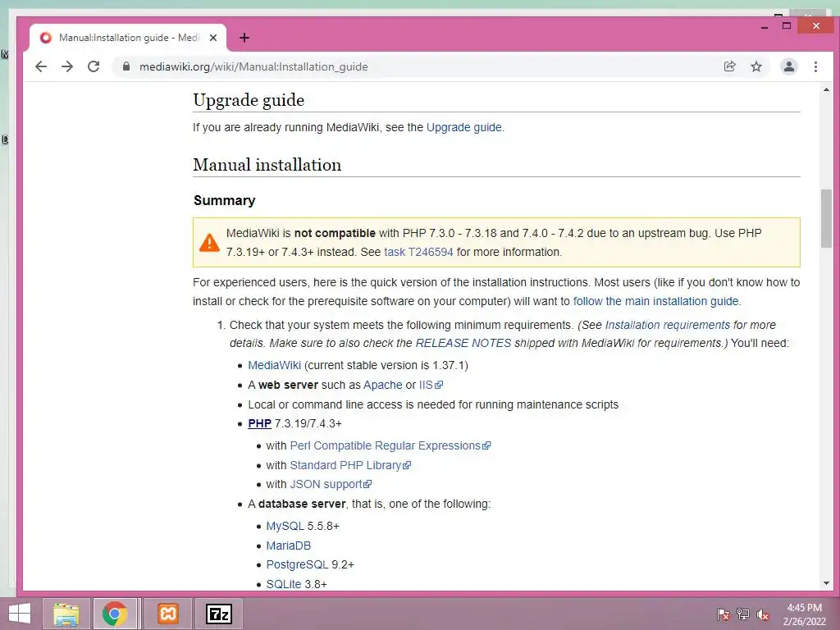Follow the main installation guide link
Image resolution: width=840 pixels, height=630 pixels.
(655, 301)
